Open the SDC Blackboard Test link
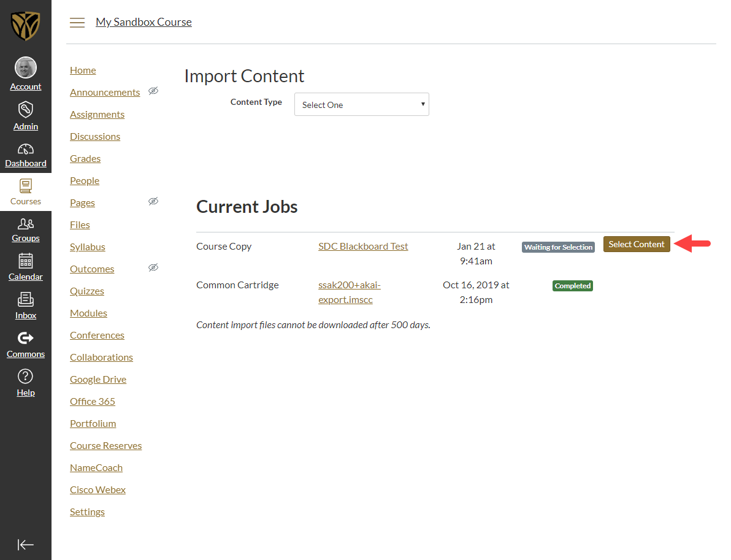Image resolution: width=731 pixels, height=560 pixels. tap(362, 246)
